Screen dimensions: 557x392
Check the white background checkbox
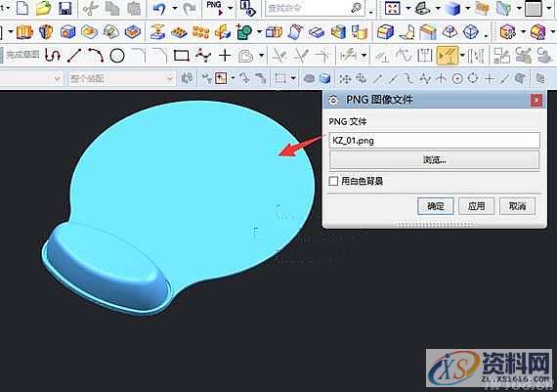[333, 181]
